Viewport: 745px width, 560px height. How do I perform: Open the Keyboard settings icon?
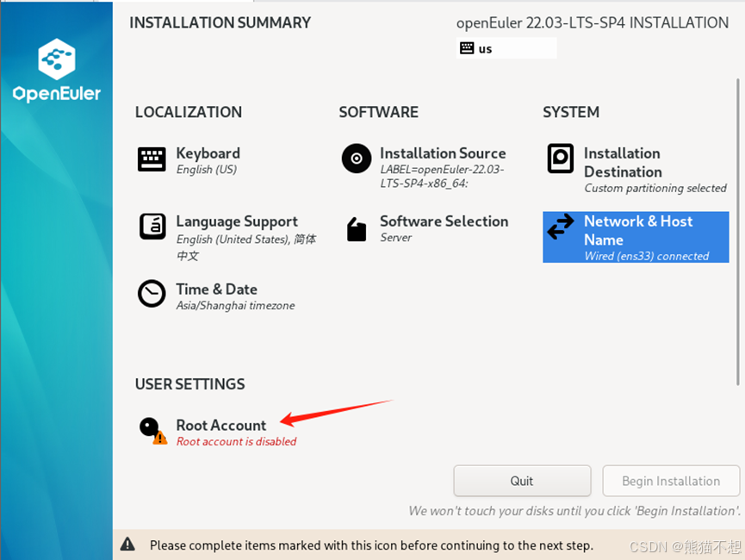tap(152, 159)
